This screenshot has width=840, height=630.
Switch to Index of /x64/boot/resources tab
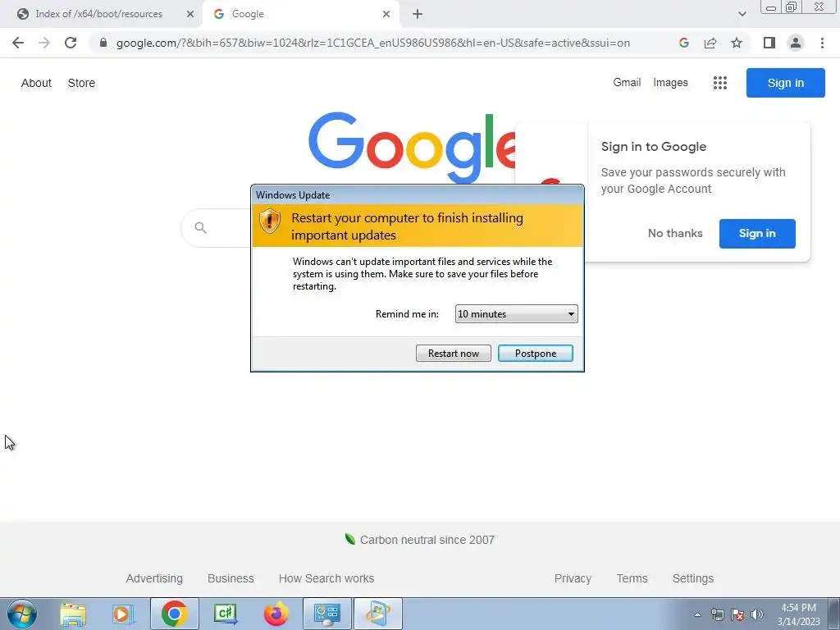(x=99, y=14)
